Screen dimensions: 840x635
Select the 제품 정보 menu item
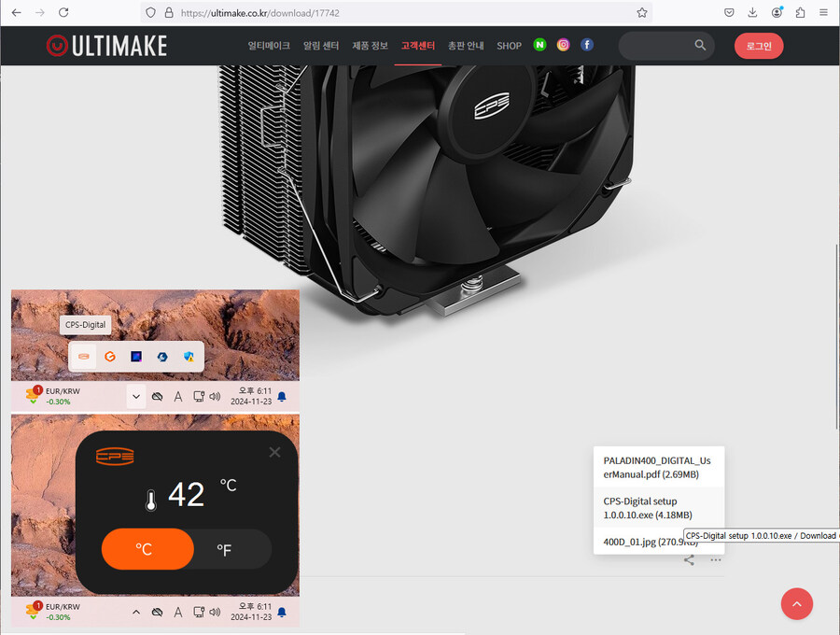point(371,46)
